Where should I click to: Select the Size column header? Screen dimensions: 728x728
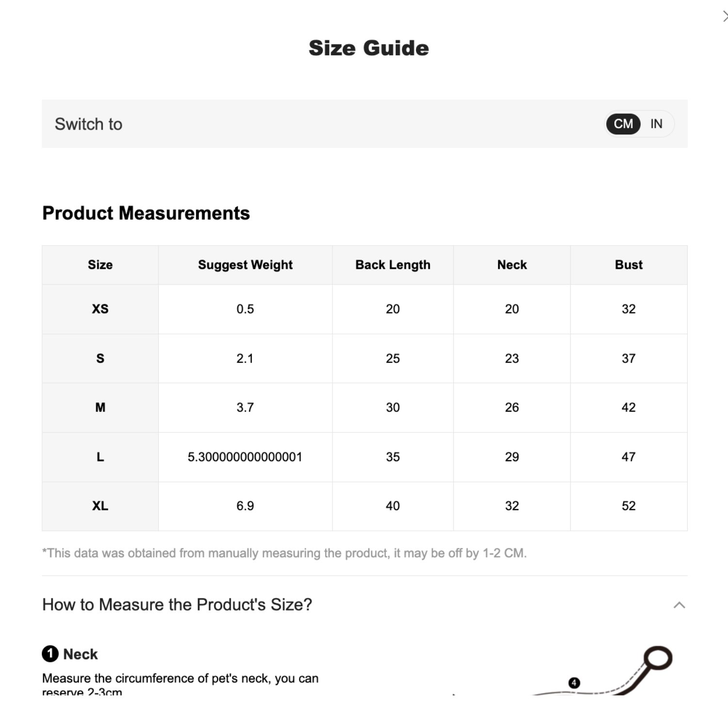[x=100, y=265]
